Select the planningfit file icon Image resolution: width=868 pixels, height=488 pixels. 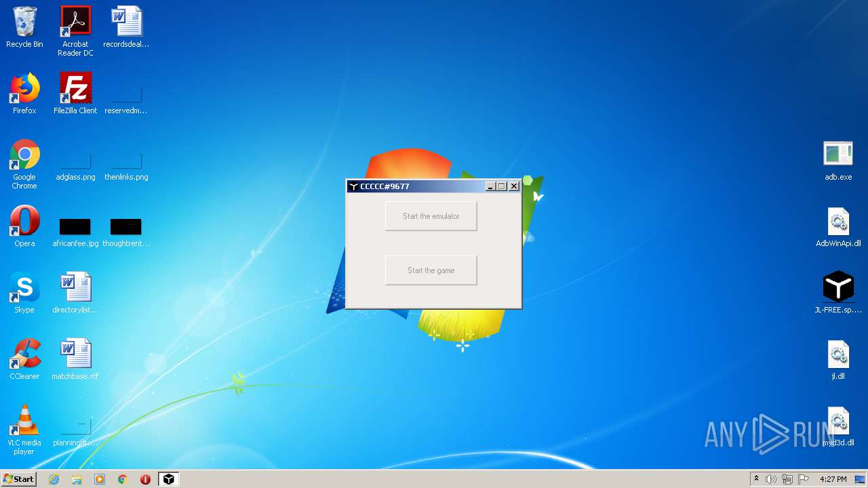pyautogui.click(x=75, y=432)
